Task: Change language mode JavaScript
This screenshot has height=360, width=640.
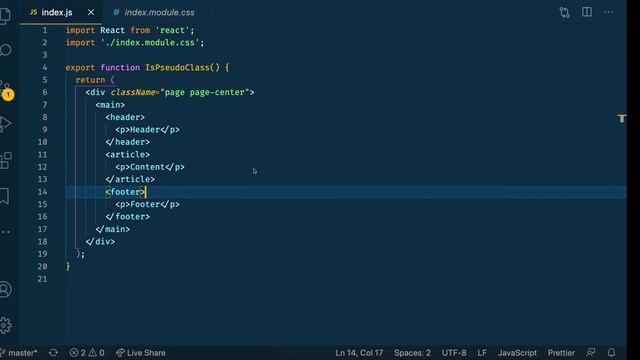Action: click(517, 353)
